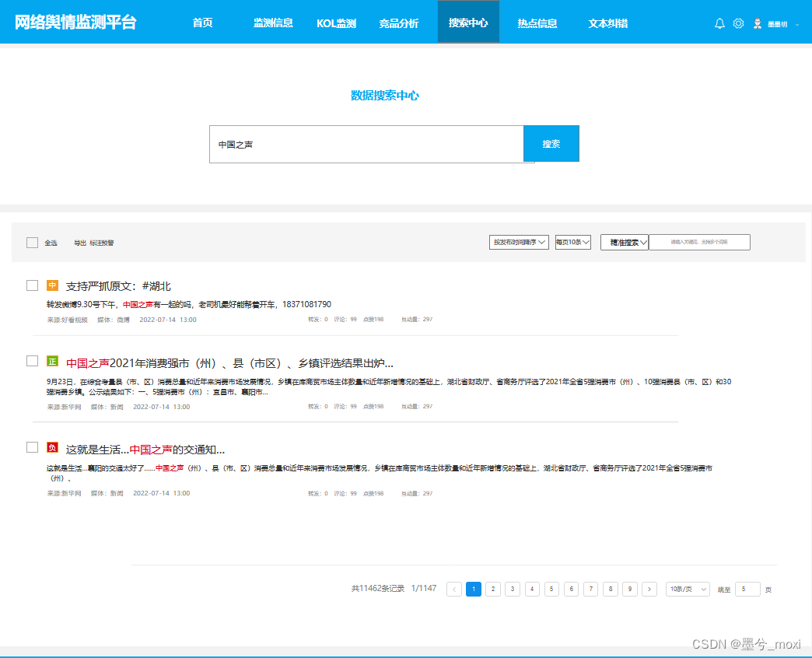Click the red 负 sentiment badge
Viewport: 812px width, 658px height.
[x=52, y=447]
